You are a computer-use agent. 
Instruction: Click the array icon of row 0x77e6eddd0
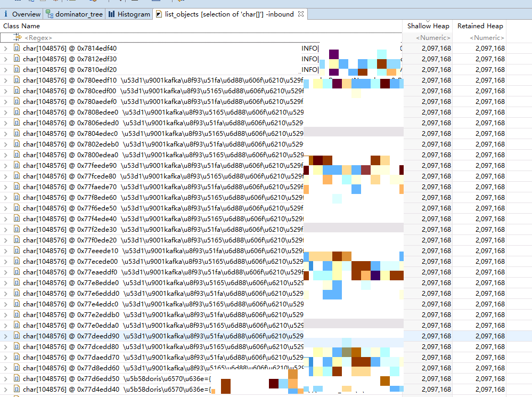17,293
